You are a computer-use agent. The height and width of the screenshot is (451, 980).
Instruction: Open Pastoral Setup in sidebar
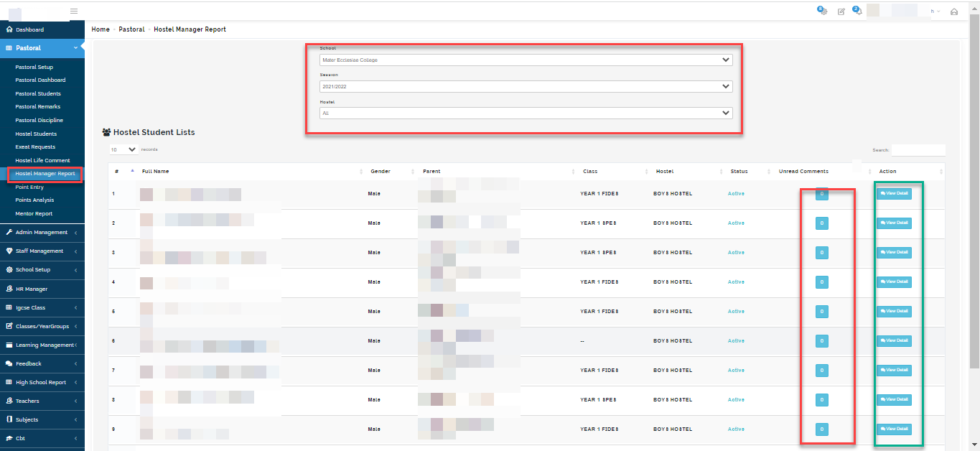(x=34, y=67)
